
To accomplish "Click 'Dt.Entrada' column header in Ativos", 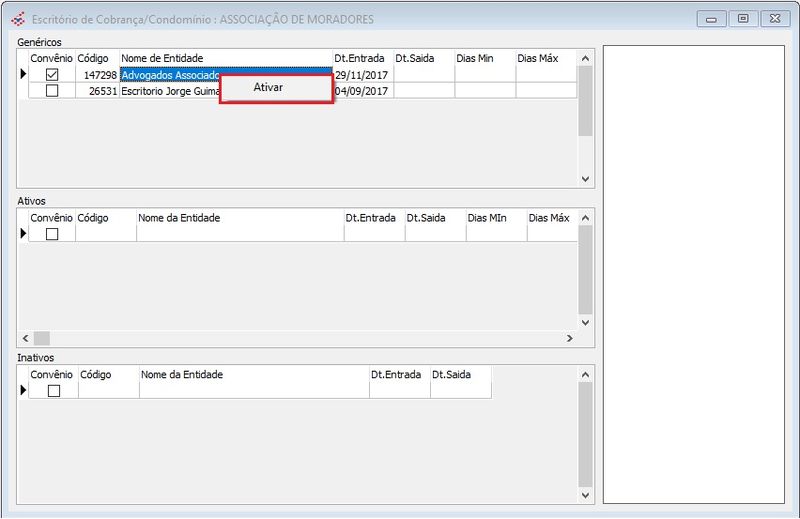I will point(373,218).
